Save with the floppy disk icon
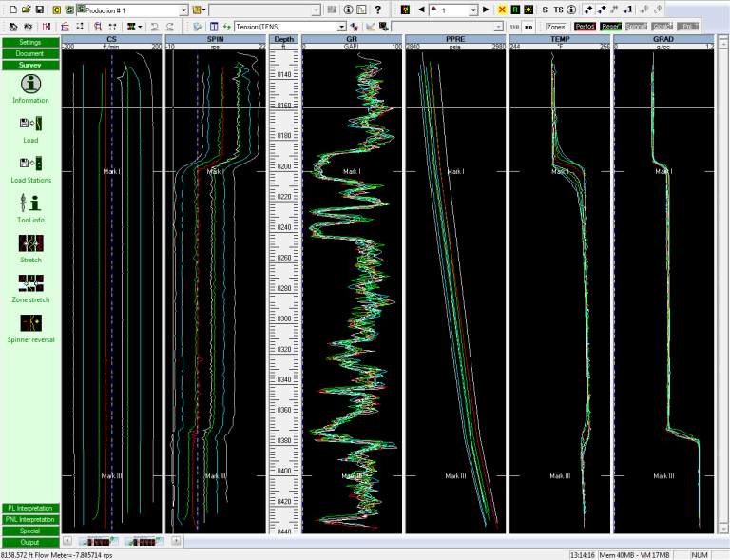This screenshot has width=730, height=560. pos(40,10)
